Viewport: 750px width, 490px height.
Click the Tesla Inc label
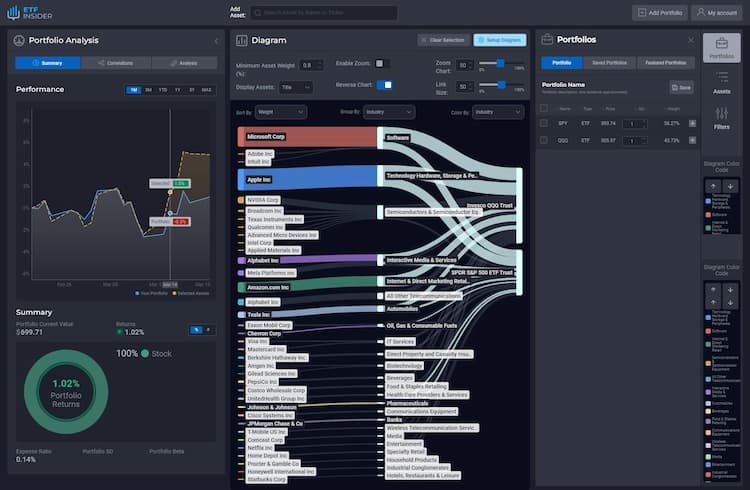coord(258,314)
